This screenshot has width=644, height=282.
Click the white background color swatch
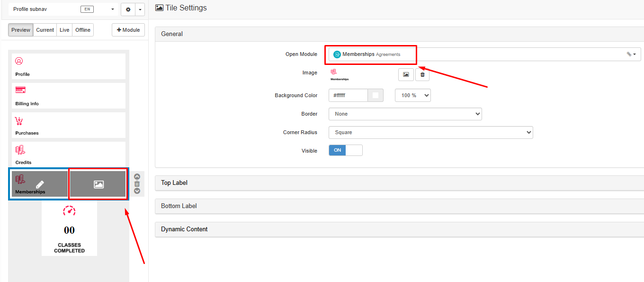(376, 95)
